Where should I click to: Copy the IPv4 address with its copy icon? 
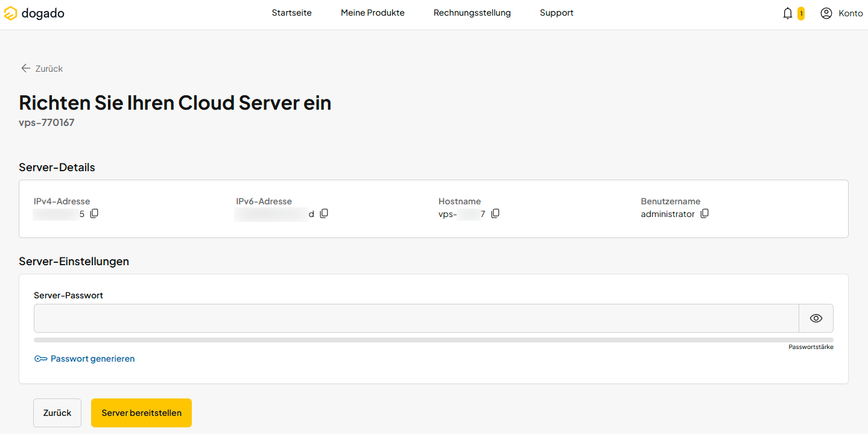point(94,213)
